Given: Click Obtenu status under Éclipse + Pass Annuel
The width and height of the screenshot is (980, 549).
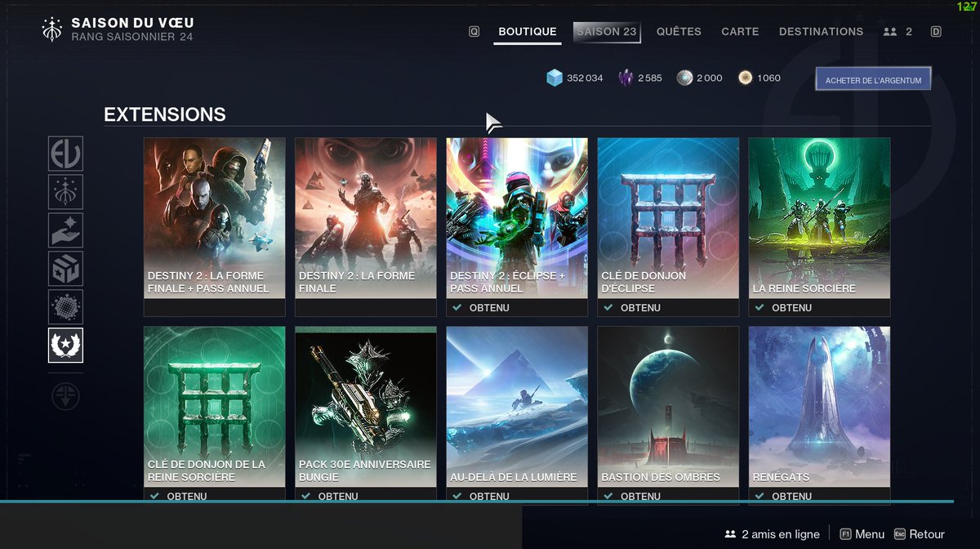Looking at the screenshot, I should point(489,308).
